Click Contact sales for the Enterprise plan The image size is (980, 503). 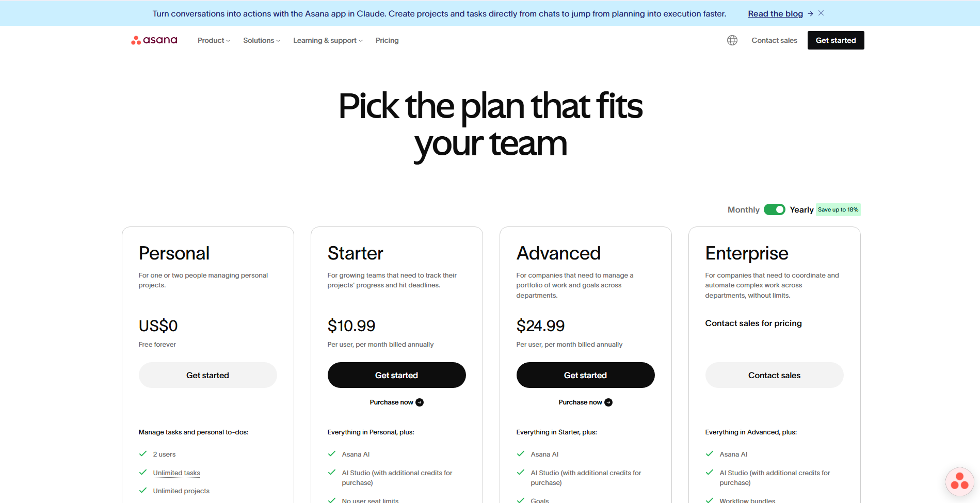pos(774,375)
